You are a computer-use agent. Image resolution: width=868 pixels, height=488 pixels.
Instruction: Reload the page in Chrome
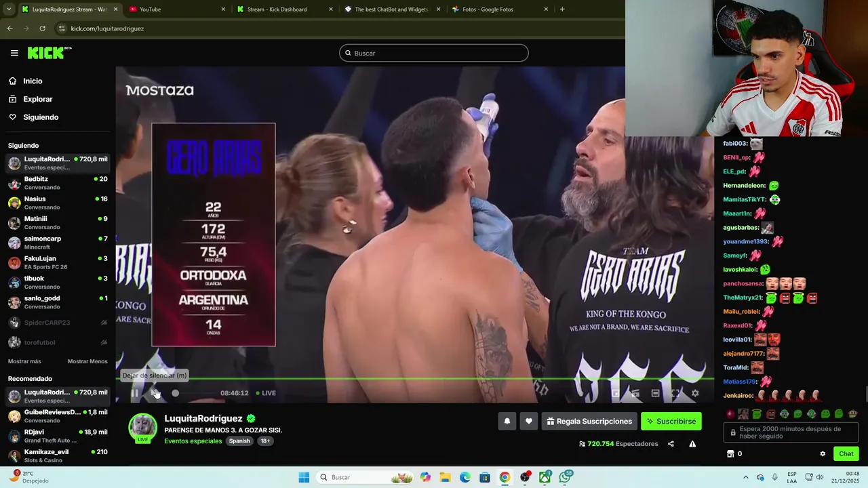point(42,28)
